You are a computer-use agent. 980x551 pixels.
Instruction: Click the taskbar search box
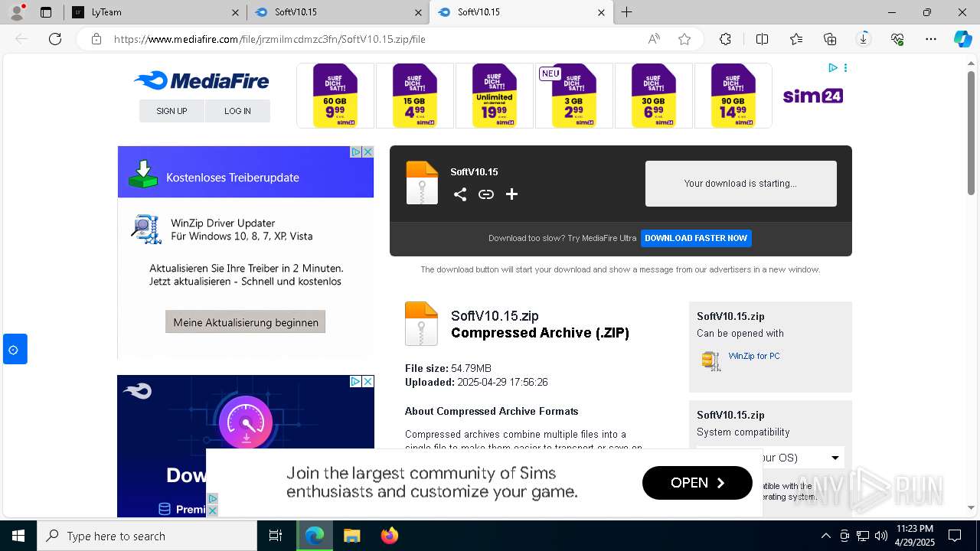pyautogui.click(x=147, y=536)
